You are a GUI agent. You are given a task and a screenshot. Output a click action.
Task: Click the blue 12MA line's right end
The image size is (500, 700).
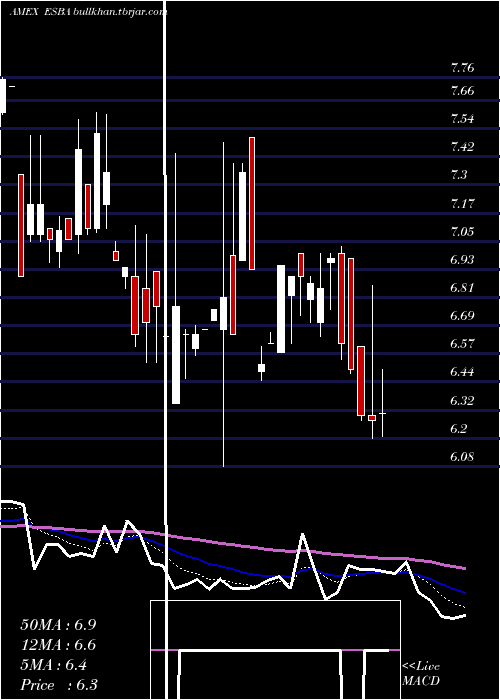click(465, 592)
